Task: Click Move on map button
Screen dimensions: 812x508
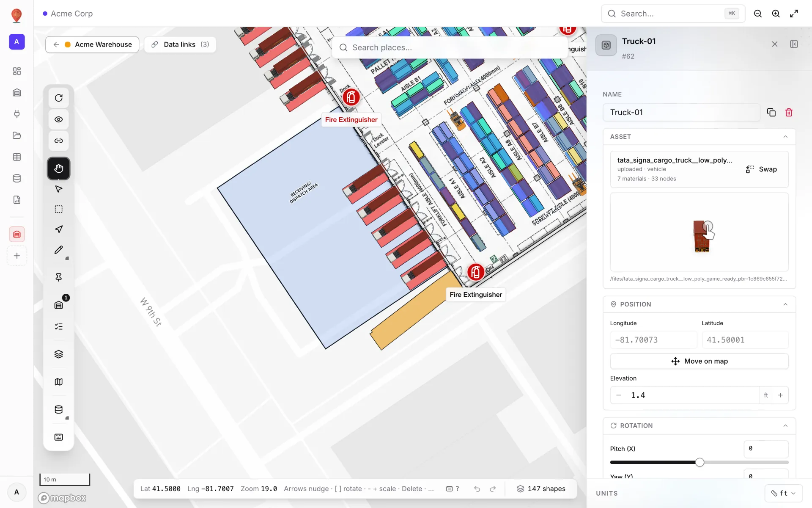Action: [700, 361]
